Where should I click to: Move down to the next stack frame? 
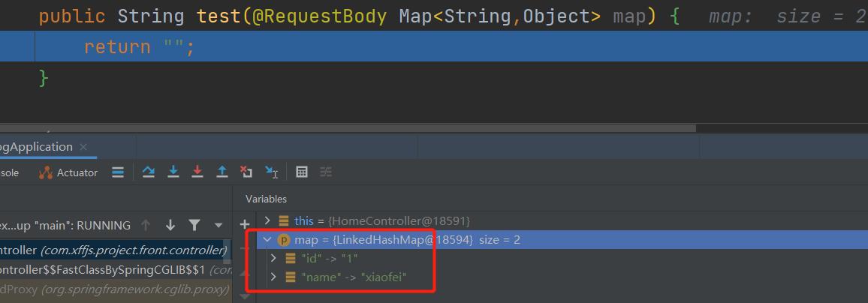[170, 225]
